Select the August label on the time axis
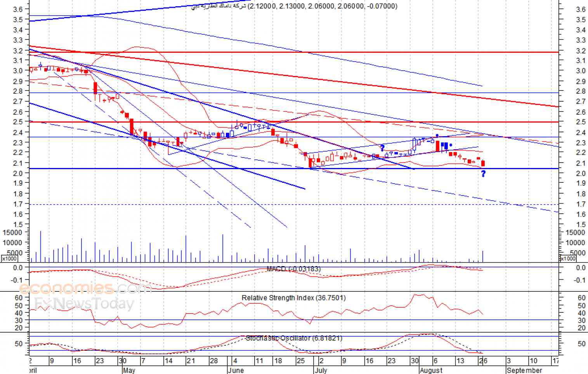The width and height of the screenshot is (588, 374). point(431,370)
